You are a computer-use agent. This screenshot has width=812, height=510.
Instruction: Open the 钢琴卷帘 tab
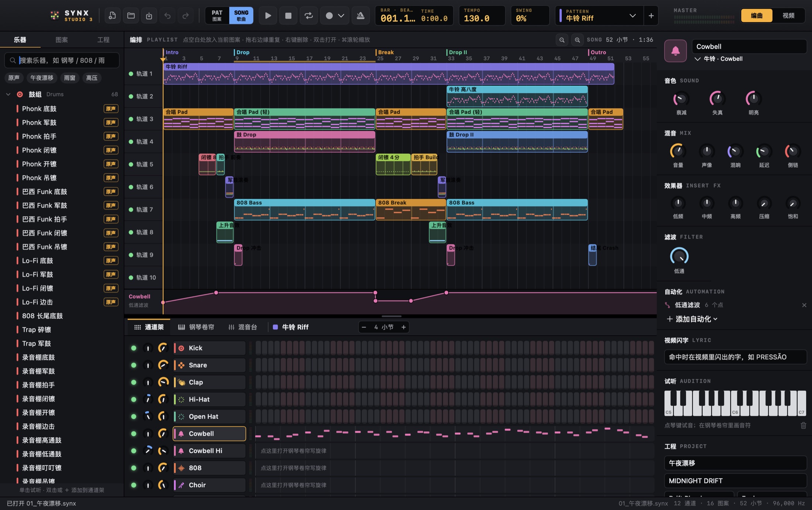coord(196,327)
